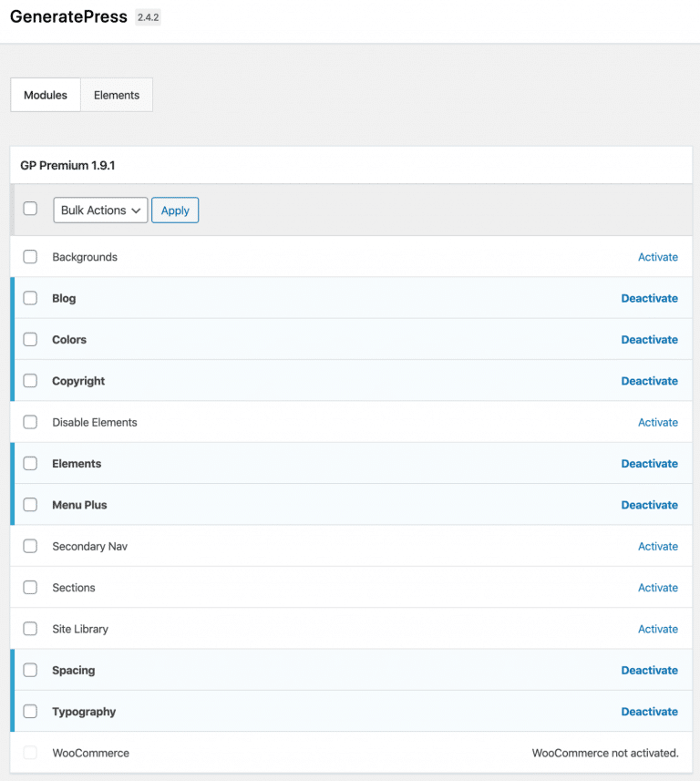
Task: Check the Copyright module checkbox
Action: 30,381
